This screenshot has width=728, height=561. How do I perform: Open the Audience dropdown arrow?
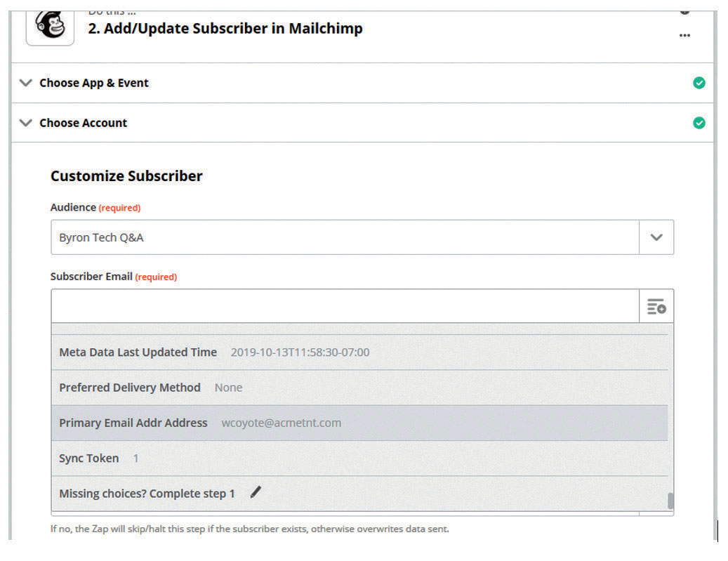click(x=656, y=237)
